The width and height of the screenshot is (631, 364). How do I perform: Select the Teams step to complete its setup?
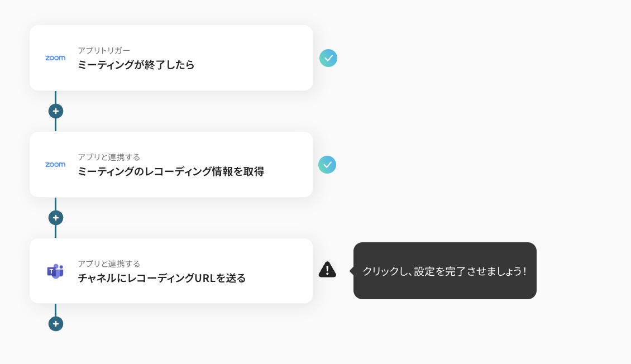point(171,271)
